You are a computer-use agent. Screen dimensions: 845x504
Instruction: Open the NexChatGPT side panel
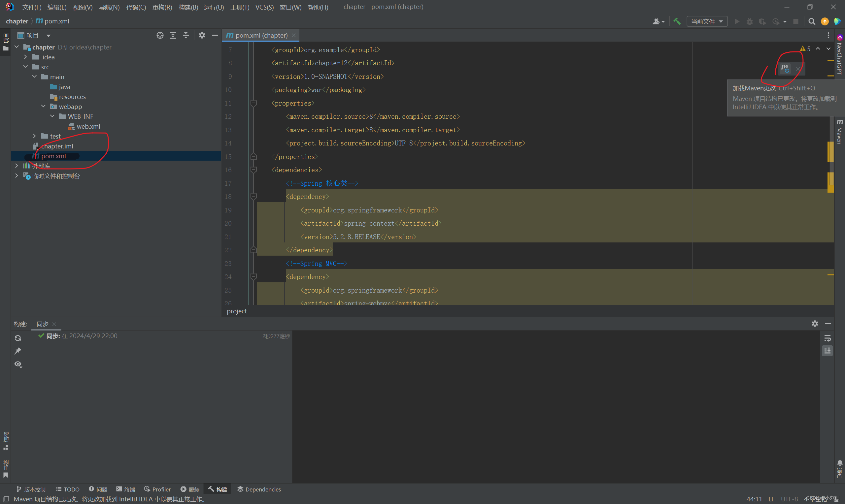point(840,54)
